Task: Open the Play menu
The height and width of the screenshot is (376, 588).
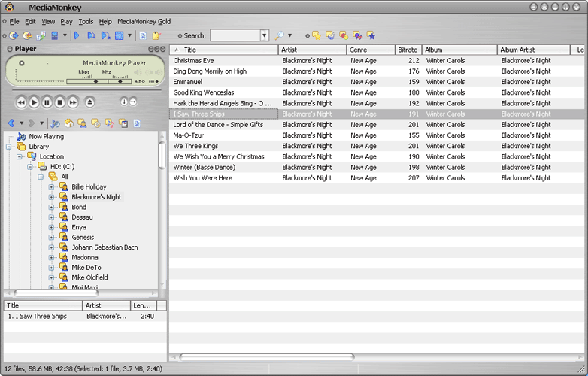Action: 66,21
